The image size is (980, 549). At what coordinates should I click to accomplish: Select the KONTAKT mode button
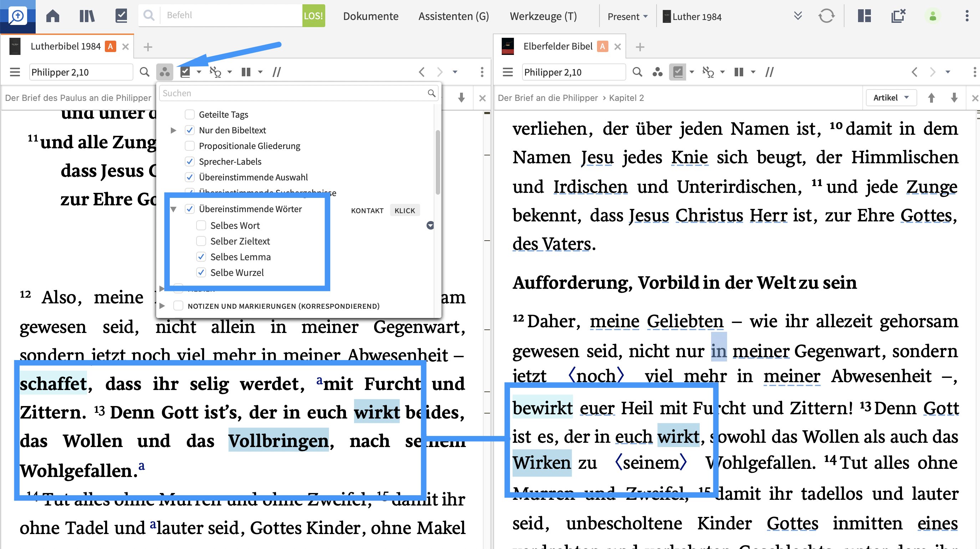tap(367, 211)
